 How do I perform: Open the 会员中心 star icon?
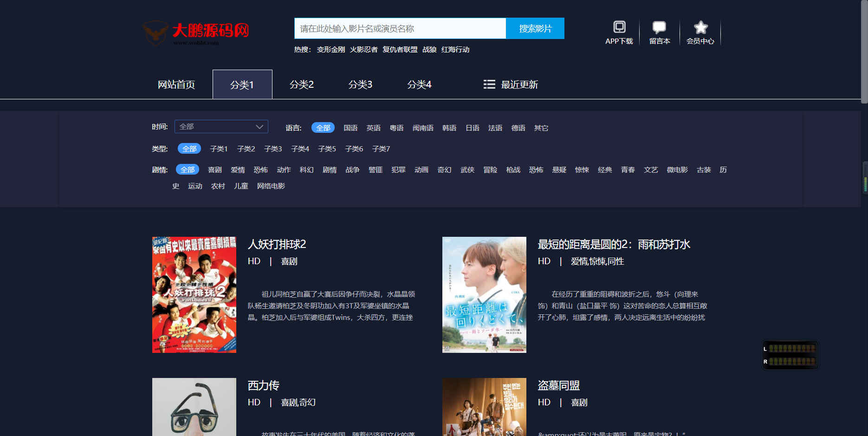coord(700,27)
